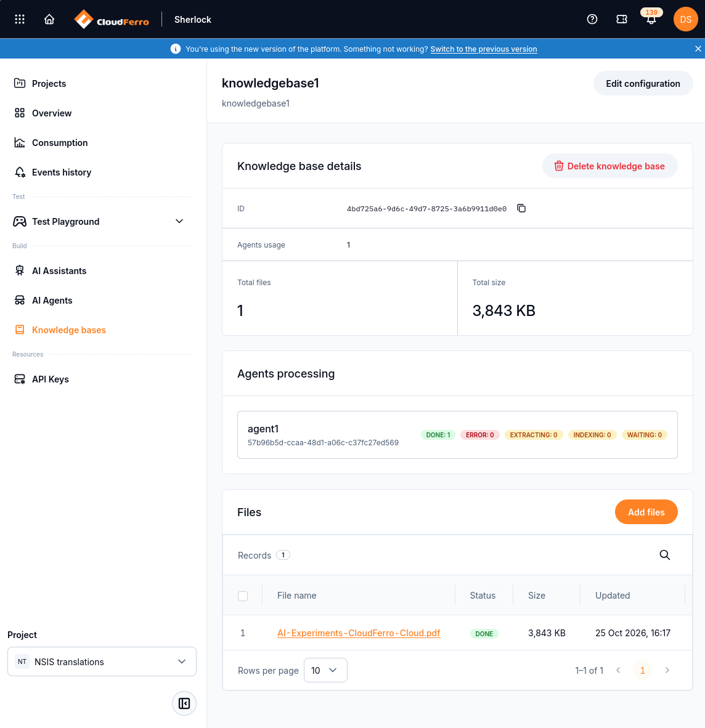This screenshot has width=705, height=728.
Task: Click the info icon in the blue banner
Action: point(176,49)
